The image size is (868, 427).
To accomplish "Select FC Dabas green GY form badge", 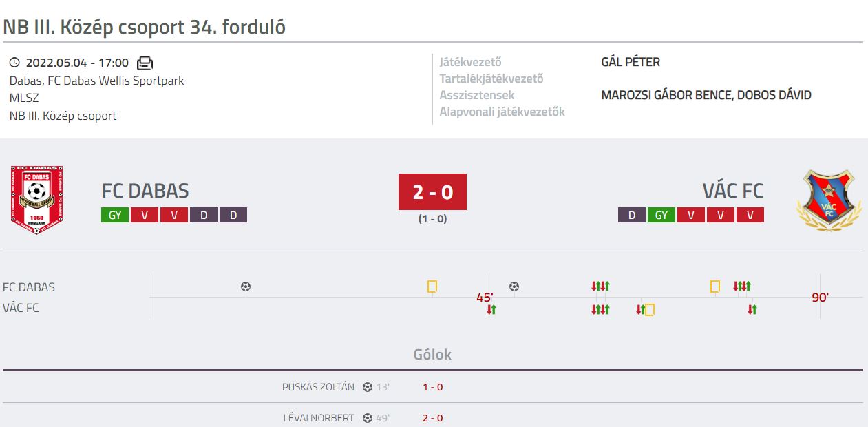I will 115,215.
